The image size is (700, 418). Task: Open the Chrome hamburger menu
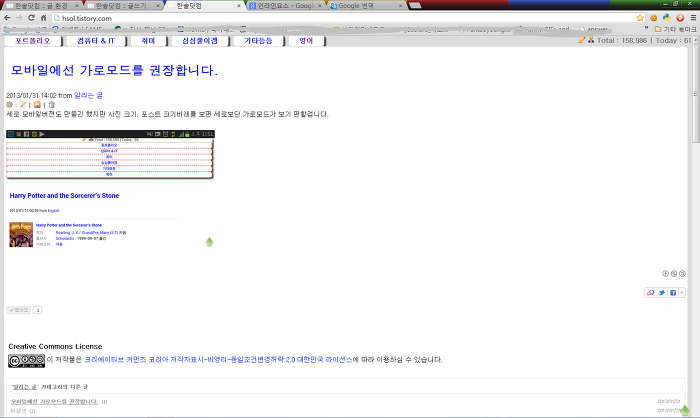(693, 18)
